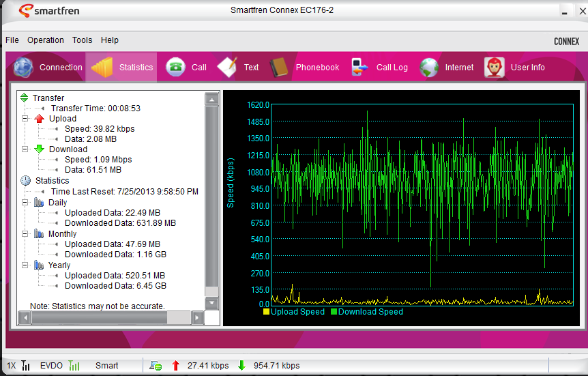Viewport: 588px width, 376px height.
Task: Select the Data: 2.08 MB row
Action: pyautogui.click(x=90, y=139)
